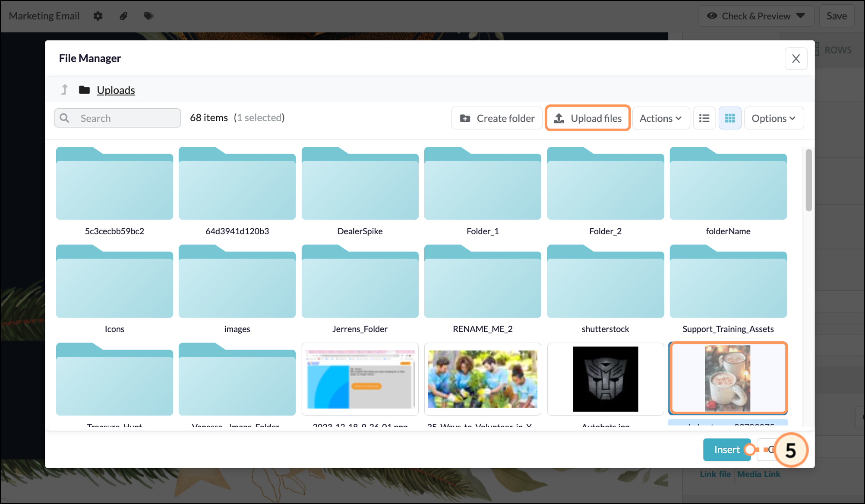Click Media Link in background panel
Screen dimensions: 865x504
click(x=758, y=474)
